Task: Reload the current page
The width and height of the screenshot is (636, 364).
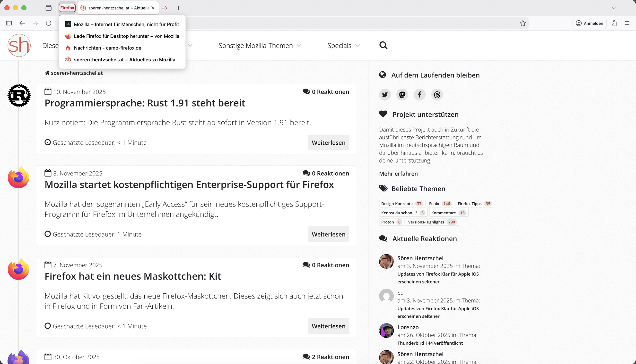Action: (x=49, y=23)
